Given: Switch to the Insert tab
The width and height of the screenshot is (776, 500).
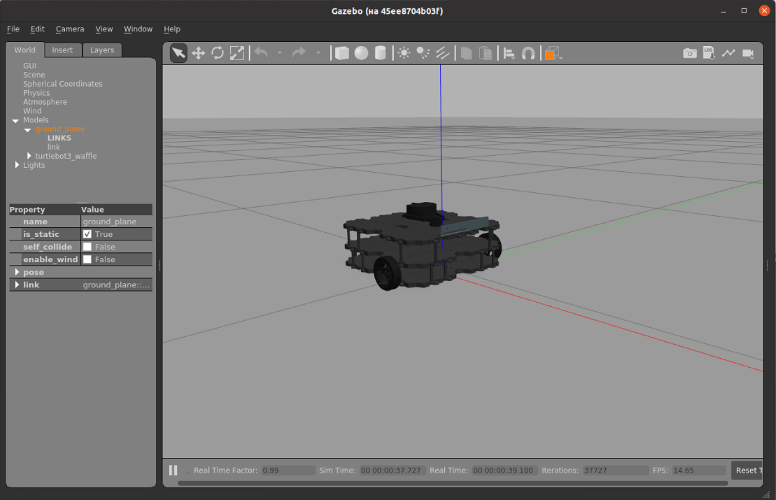Looking at the screenshot, I should 62,50.
